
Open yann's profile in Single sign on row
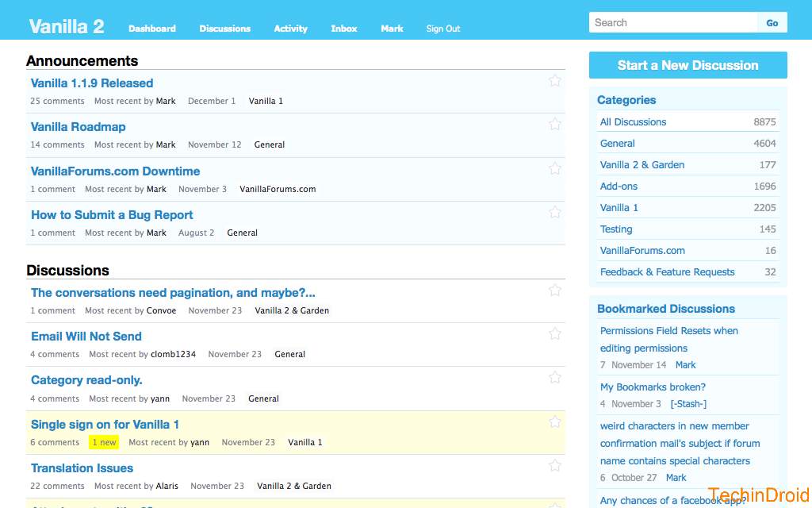click(199, 442)
